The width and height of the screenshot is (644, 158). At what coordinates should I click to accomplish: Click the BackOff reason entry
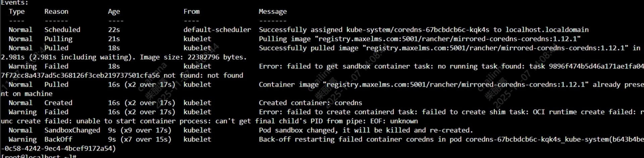click(x=58, y=139)
